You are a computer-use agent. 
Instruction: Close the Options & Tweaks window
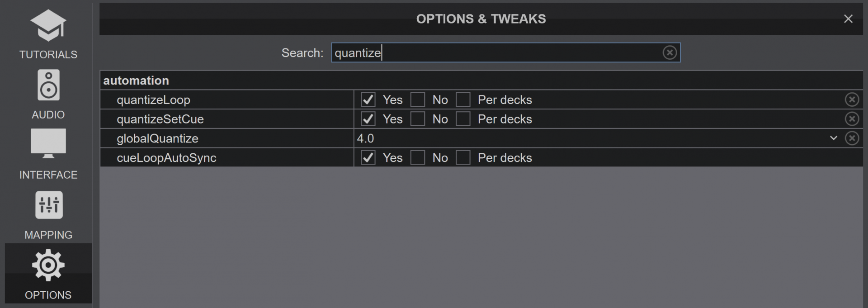coord(848,19)
